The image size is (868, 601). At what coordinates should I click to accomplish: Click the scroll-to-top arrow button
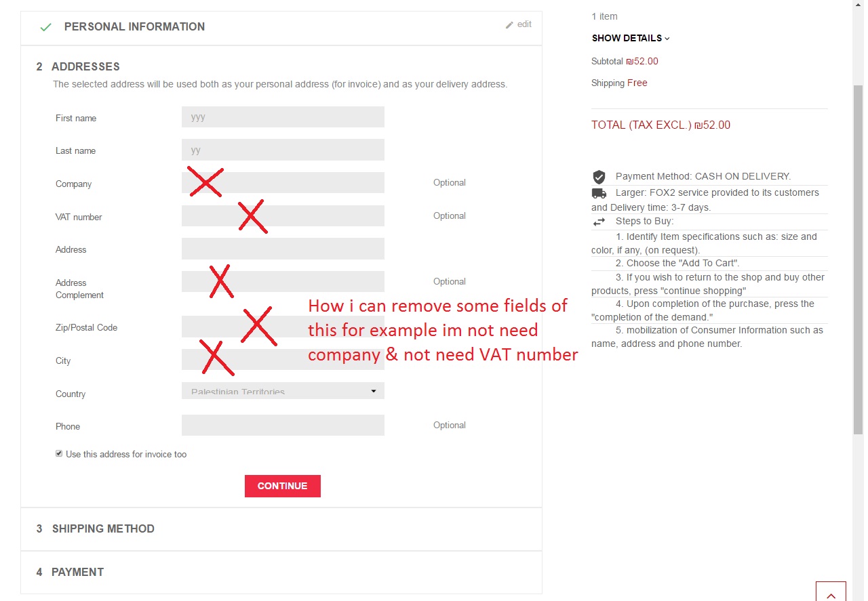tap(831, 592)
